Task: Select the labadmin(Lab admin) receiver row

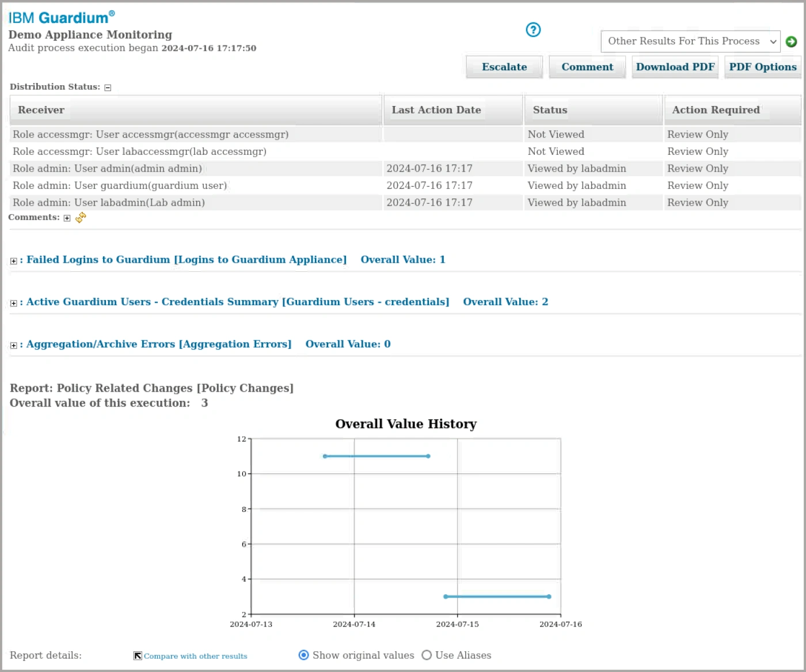Action: [x=405, y=203]
